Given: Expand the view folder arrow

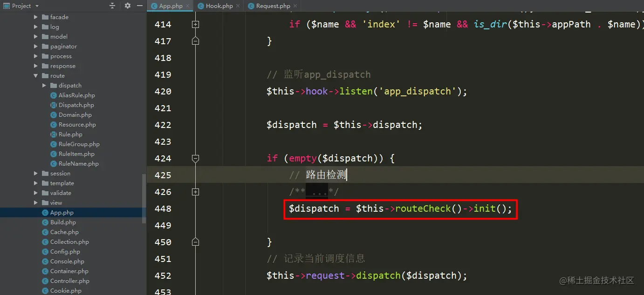Looking at the screenshot, I should 36,203.
